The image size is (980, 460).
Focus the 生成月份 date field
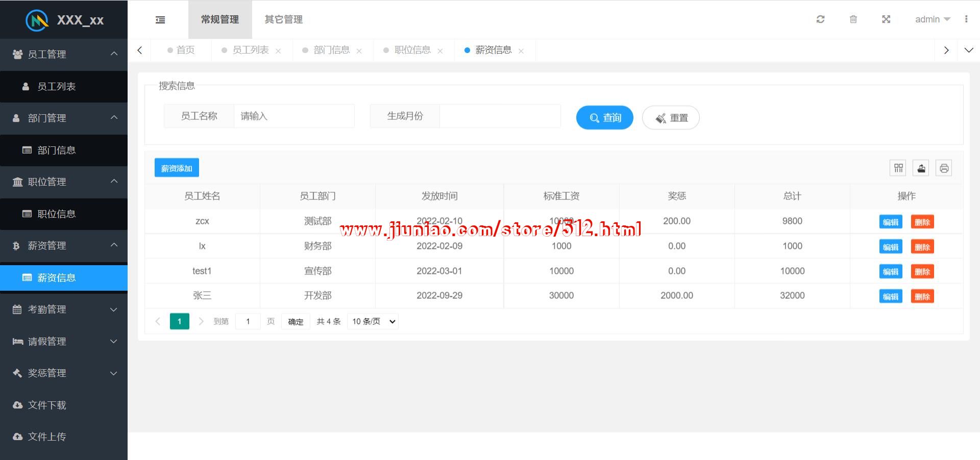pyautogui.click(x=500, y=116)
